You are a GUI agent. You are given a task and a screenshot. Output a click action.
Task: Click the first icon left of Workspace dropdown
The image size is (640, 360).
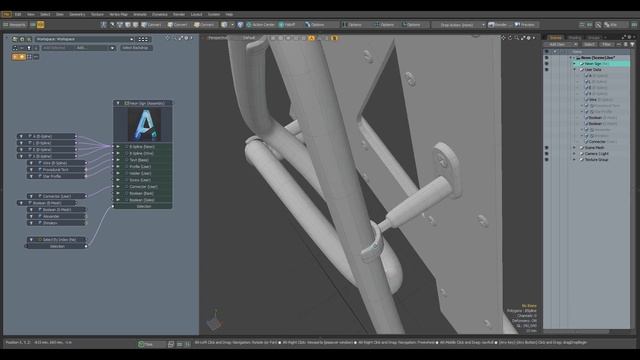[15, 39]
